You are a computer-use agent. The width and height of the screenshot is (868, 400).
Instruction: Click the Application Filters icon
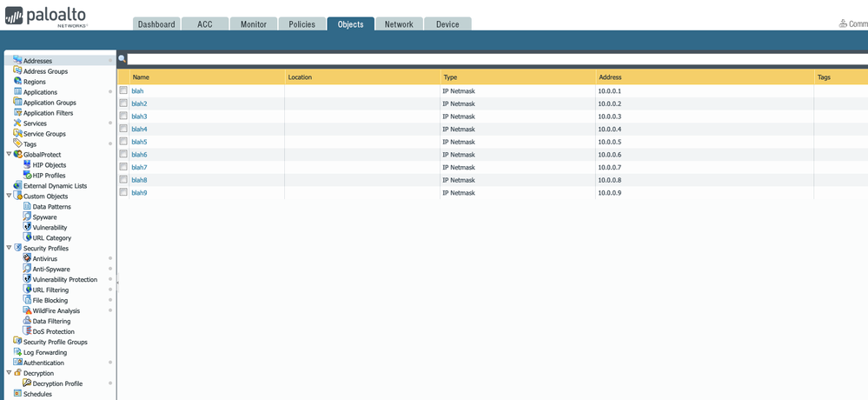pyautogui.click(x=17, y=112)
